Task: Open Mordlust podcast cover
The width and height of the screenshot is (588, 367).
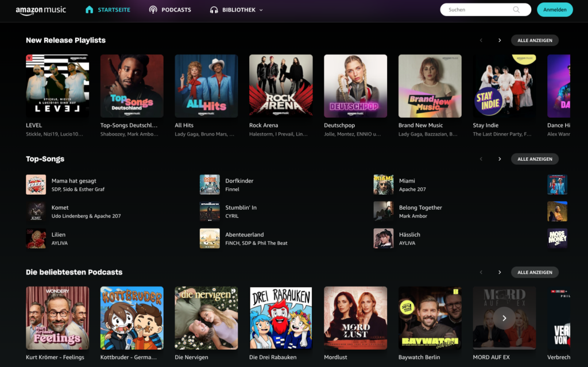Action: tap(355, 318)
